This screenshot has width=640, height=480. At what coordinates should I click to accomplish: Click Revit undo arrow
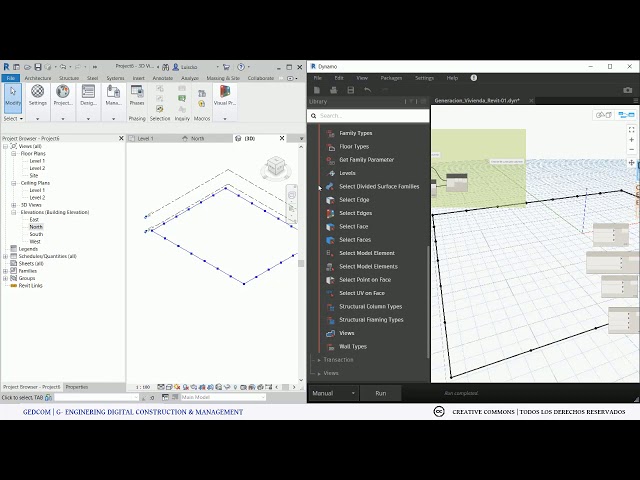tap(63, 67)
